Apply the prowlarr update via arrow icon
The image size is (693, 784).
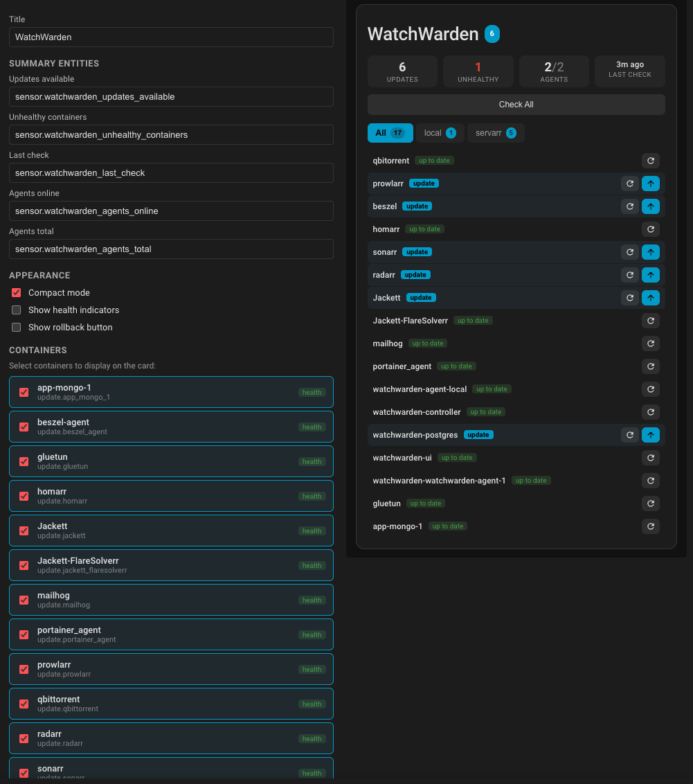click(650, 183)
